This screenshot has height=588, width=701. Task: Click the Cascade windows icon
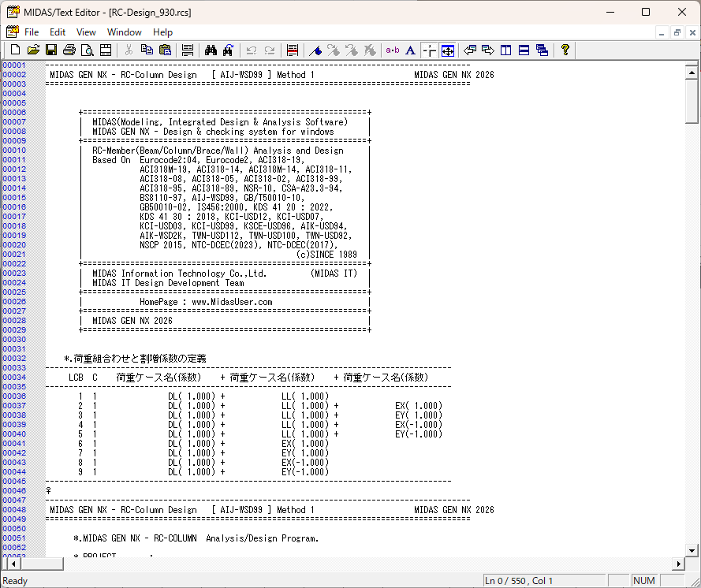tap(543, 50)
